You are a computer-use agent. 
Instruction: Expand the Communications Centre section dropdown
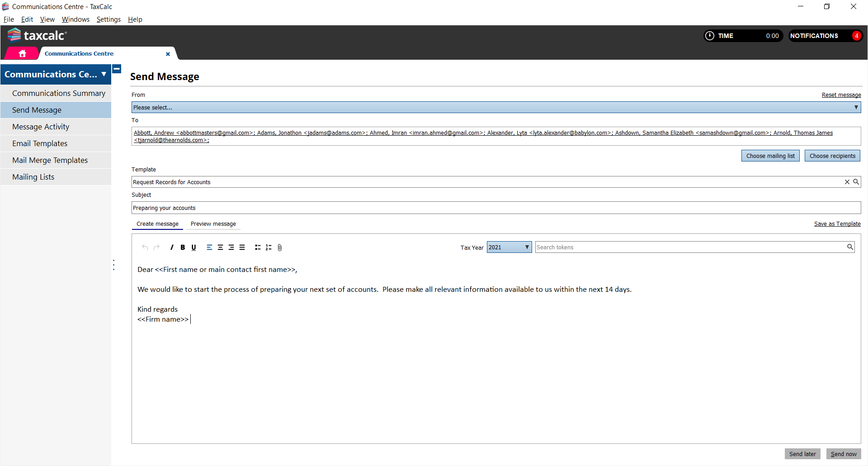tap(104, 74)
